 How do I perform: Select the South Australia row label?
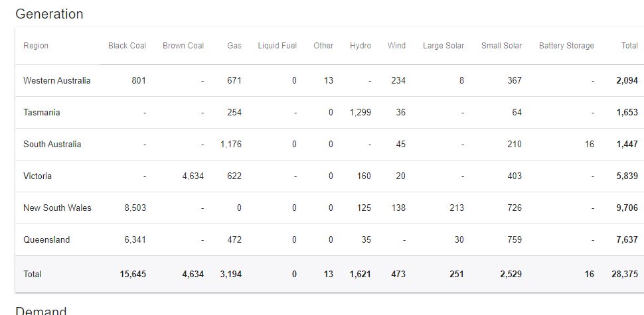52,144
